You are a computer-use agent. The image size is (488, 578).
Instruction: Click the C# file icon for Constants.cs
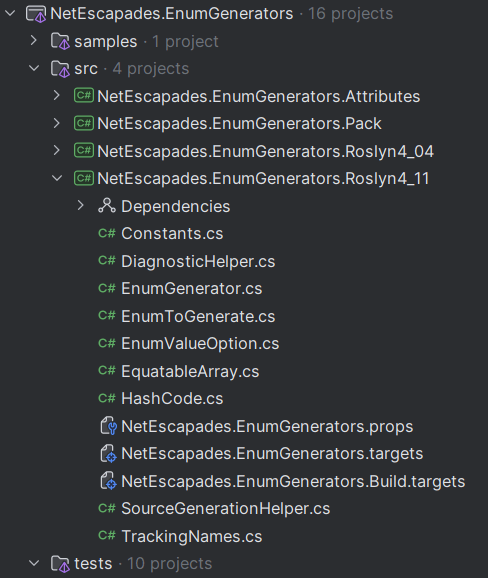(x=107, y=233)
